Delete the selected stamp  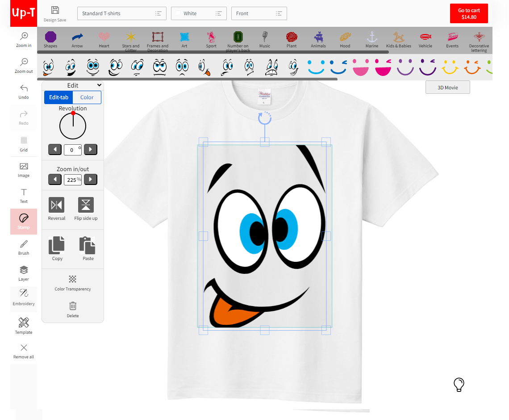pyautogui.click(x=73, y=309)
